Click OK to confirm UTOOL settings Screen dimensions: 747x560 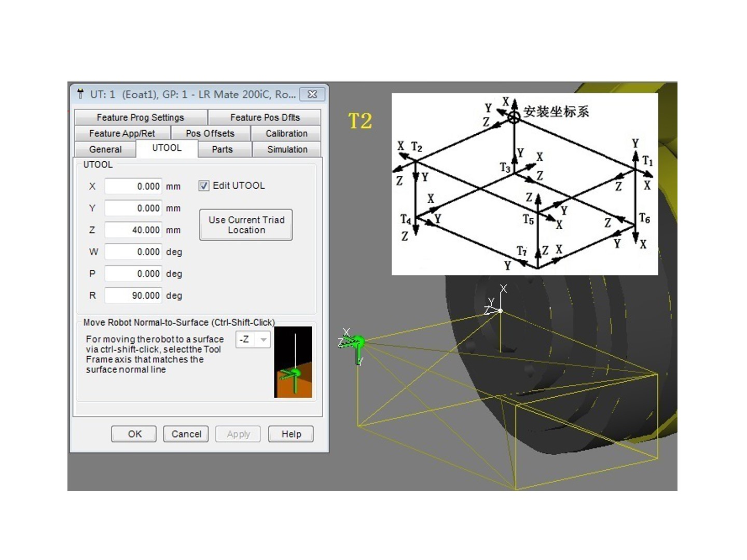pos(134,434)
